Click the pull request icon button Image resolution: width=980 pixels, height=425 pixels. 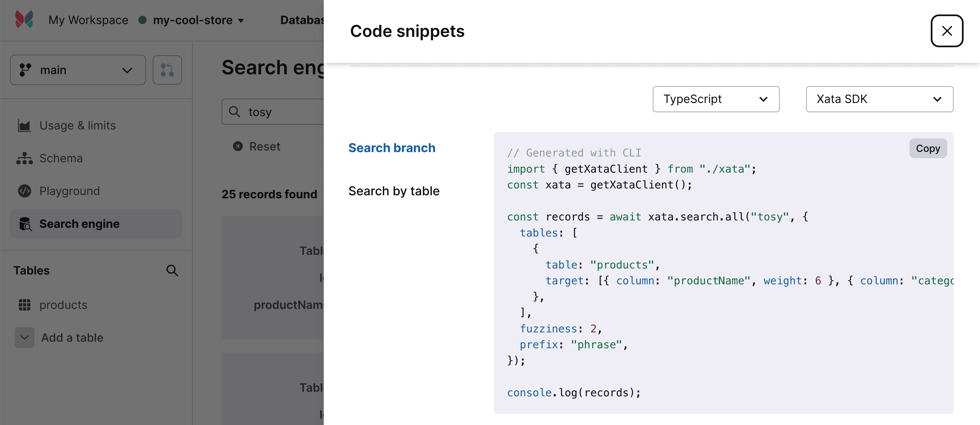coord(167,70)
